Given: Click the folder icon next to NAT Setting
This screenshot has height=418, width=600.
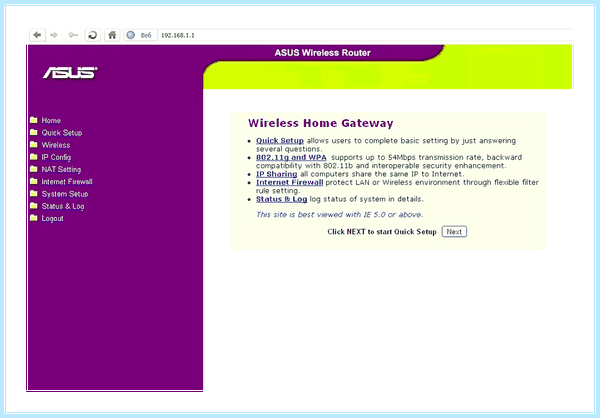Looking at the screenshot, I should pos(34,169).
